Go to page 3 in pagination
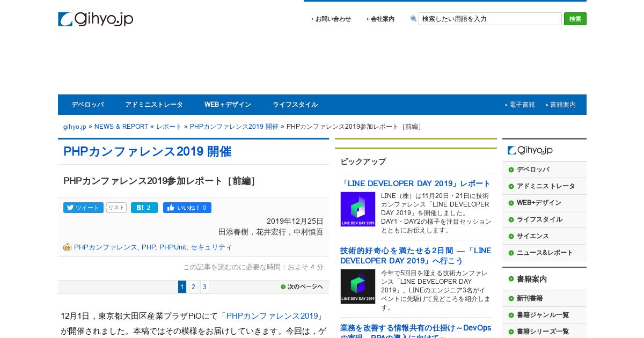The height and width of the screenshot is (338, 644). point(204,287)
